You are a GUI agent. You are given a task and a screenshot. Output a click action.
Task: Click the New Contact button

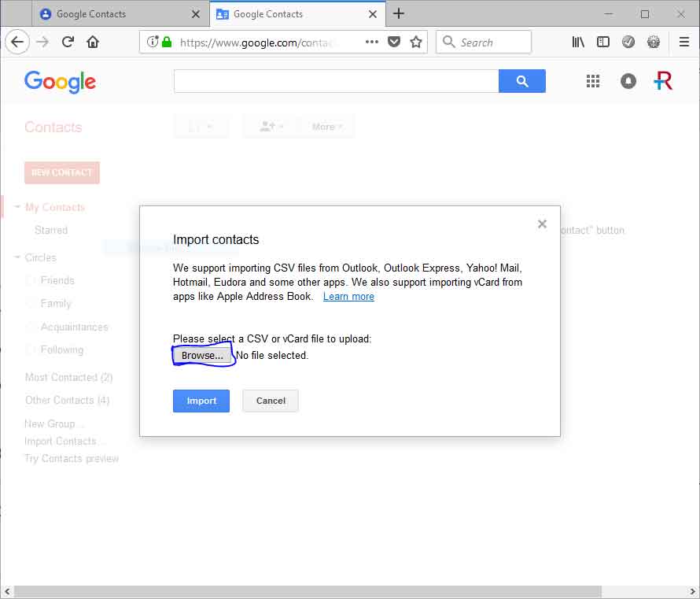62,172
